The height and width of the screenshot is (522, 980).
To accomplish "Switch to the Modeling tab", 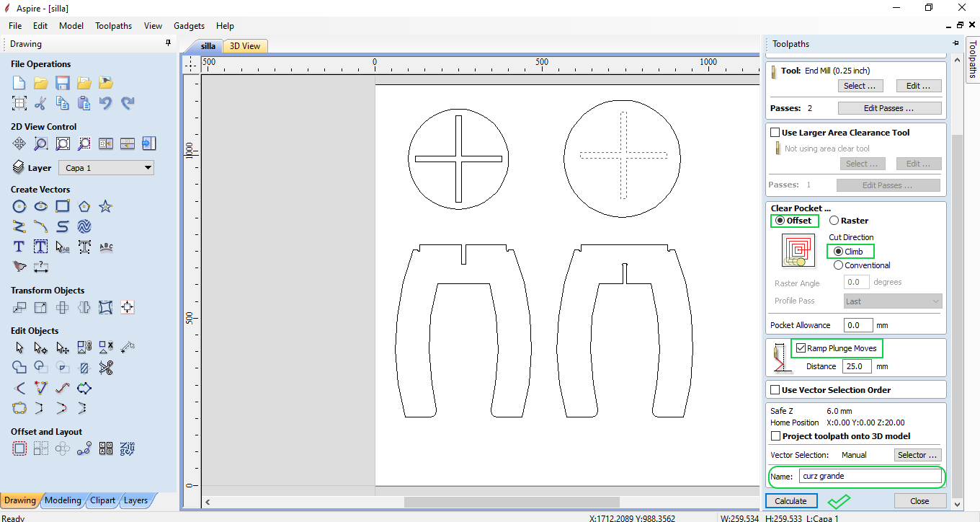I will pos(63,500).
